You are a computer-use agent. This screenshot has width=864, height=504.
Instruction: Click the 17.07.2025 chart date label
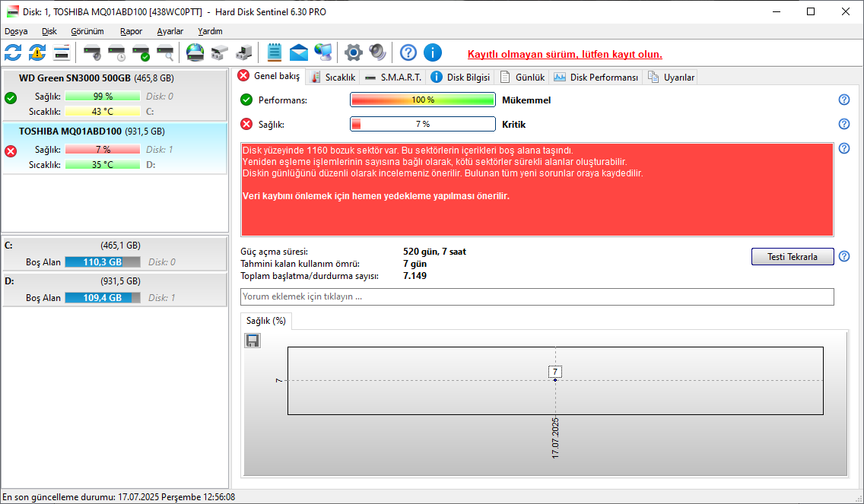click(x=555, y=438)
